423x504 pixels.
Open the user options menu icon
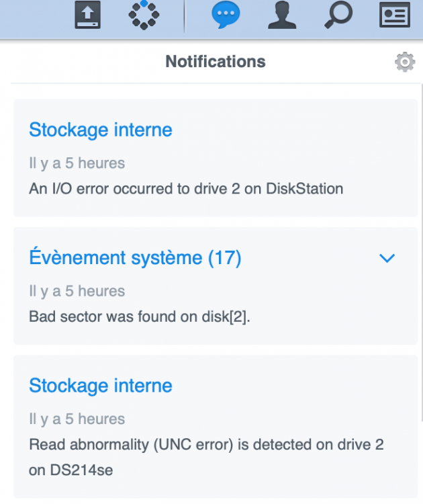(282, 15)
